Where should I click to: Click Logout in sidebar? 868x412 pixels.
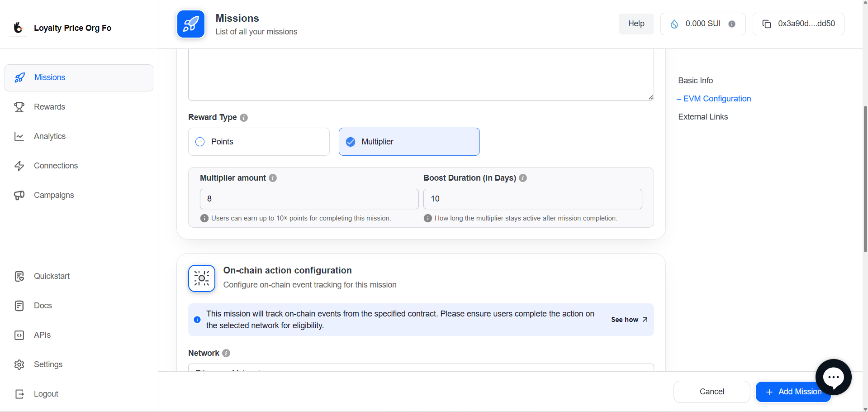pos(79,394)
